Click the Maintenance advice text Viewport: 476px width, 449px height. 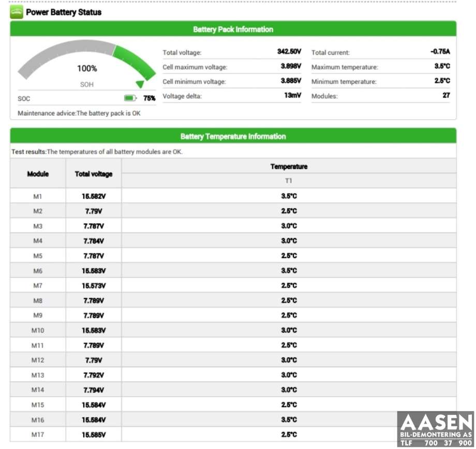pos(79,113)
